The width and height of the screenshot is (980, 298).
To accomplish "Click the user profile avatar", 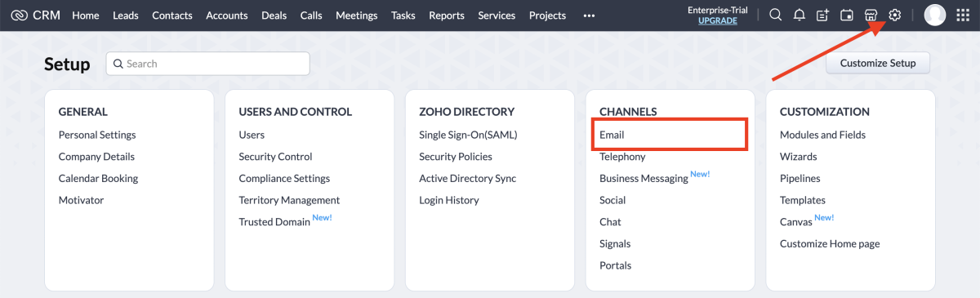I will pyautogui.click(x=935, y=15).
